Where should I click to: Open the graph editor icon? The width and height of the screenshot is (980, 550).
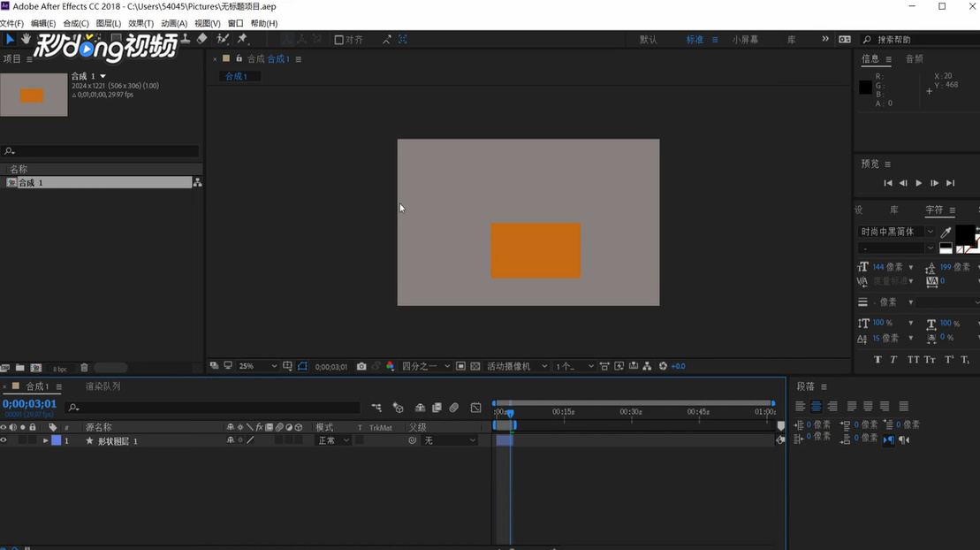point(475,408)
